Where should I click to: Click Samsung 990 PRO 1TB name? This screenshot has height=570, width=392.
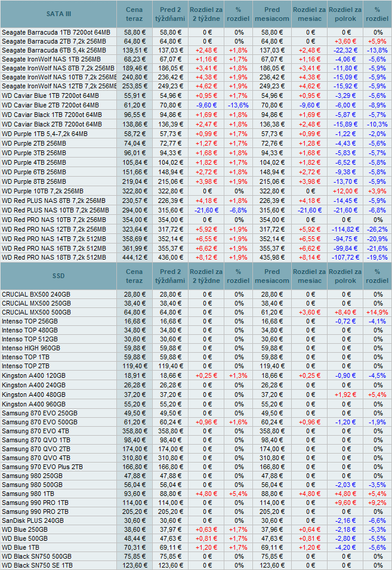click(x=35, y=503)
